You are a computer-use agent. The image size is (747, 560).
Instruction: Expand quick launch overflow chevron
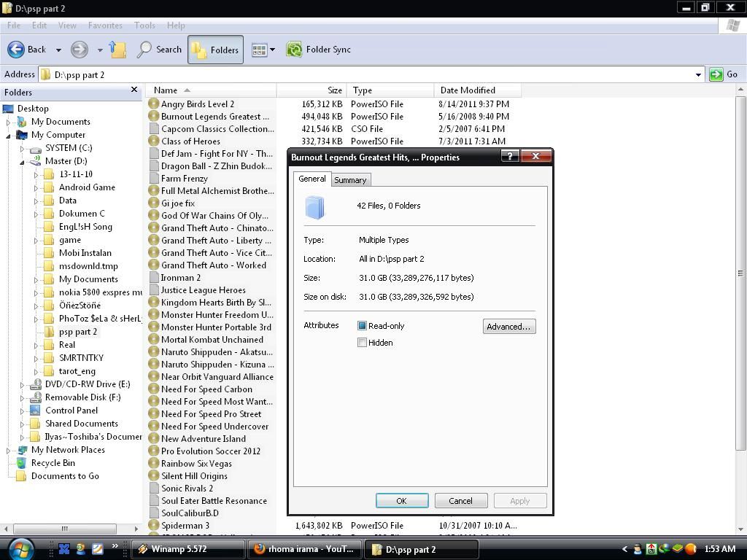pyautogui.click(x=115, y=546)
